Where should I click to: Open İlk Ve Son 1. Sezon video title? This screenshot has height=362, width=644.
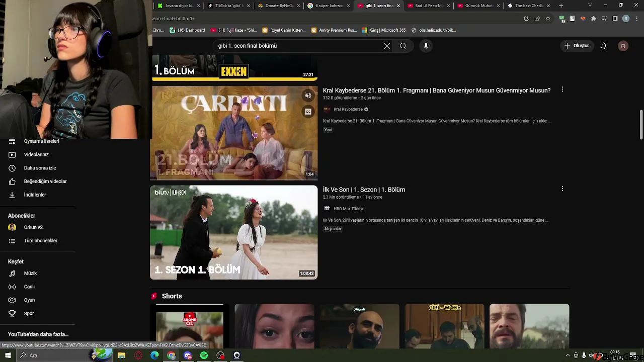point(364,190)
